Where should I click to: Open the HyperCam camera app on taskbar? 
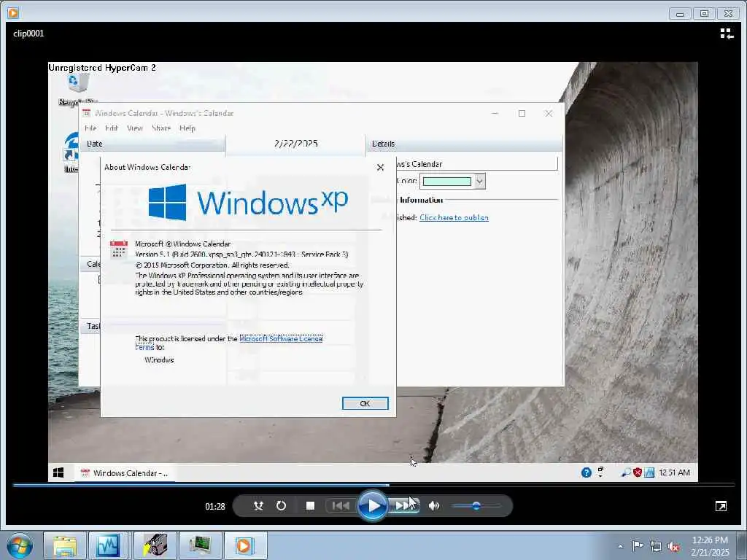pyautogui.click(x=155, y=545)
